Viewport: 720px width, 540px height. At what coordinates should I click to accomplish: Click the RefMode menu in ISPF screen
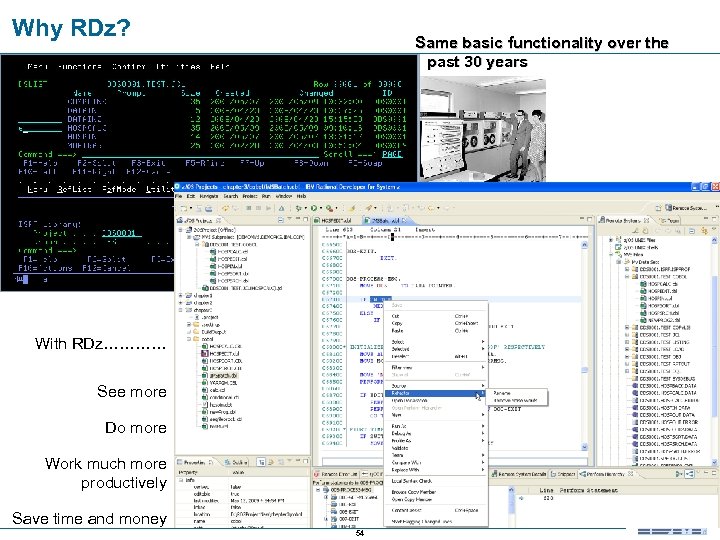coord(118,189)
